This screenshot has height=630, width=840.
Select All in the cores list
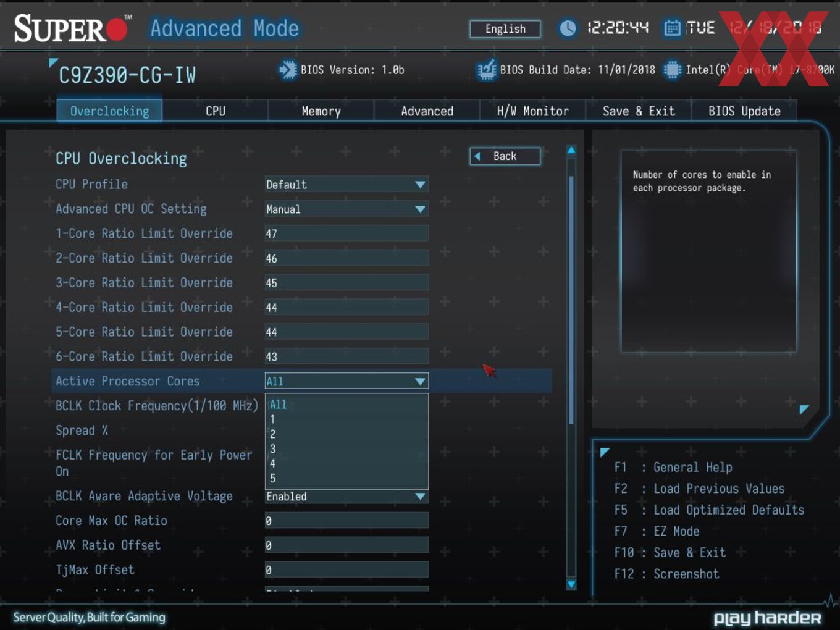click(x=346, y=405)
